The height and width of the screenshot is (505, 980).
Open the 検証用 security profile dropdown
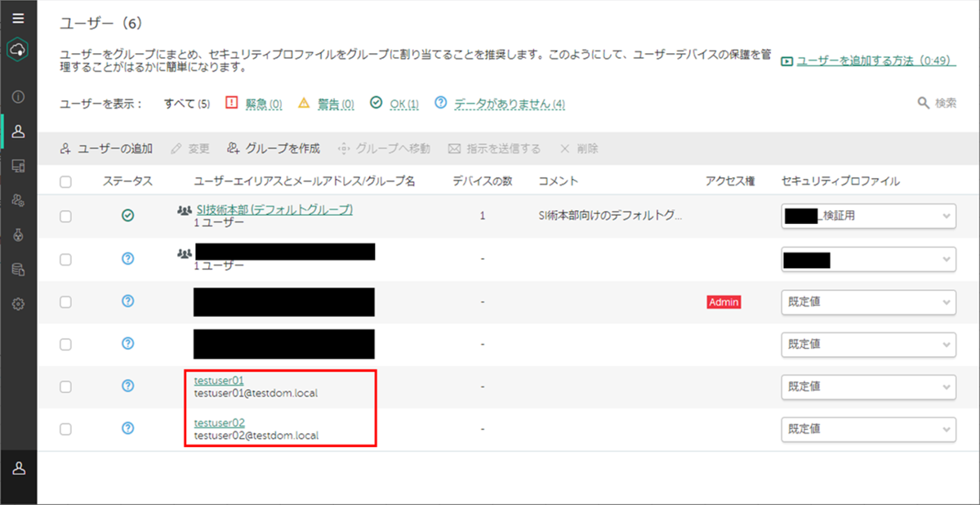(868, 216)
